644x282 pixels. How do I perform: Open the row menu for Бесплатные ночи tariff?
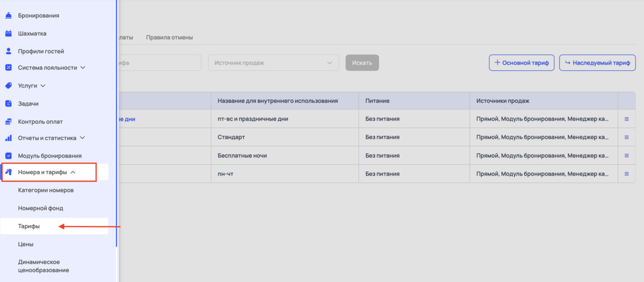626,155
